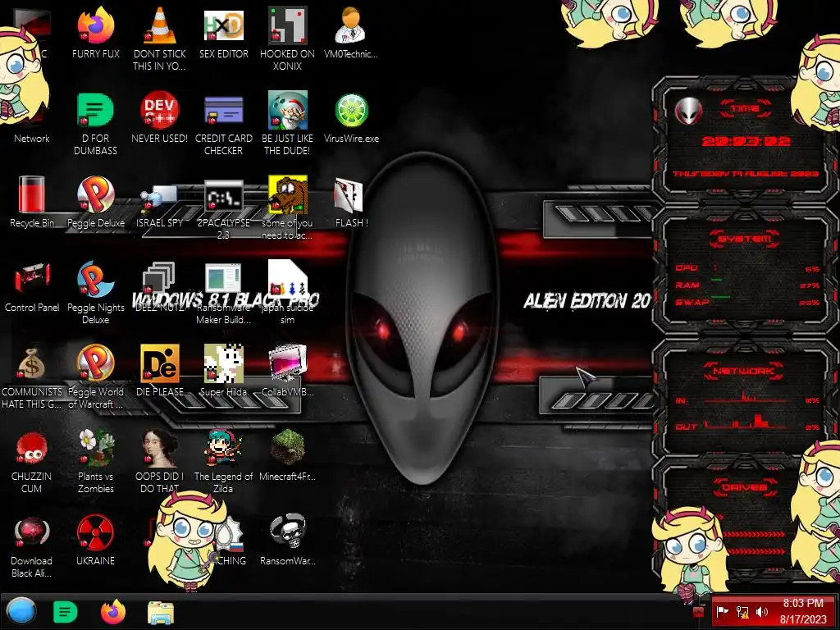The height and width of the screenshot is (630, 840).
Task: Launch VirusWire.exe lime icon
Action: [x=351, y=110]
